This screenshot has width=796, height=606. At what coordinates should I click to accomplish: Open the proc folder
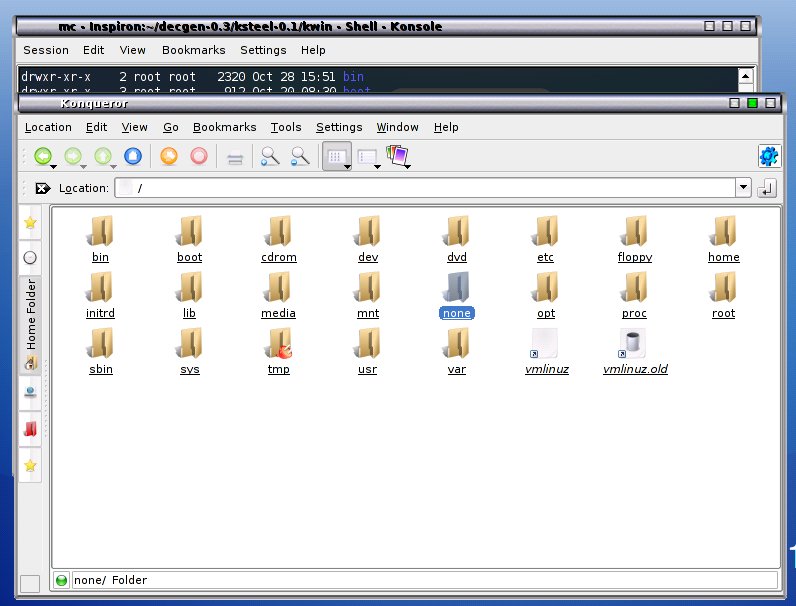[634, 295]
